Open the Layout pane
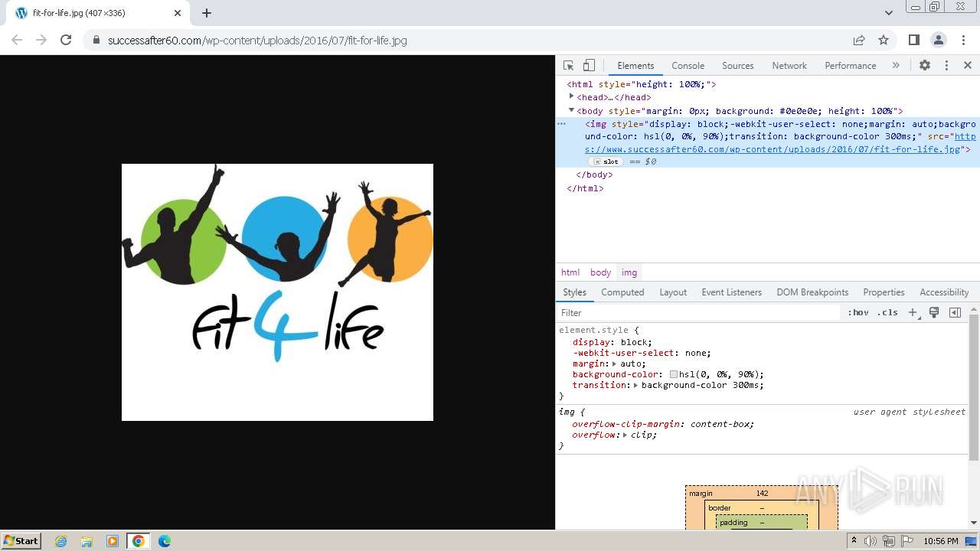The width and height of the screenshot is (980, 551). (673, 292)
